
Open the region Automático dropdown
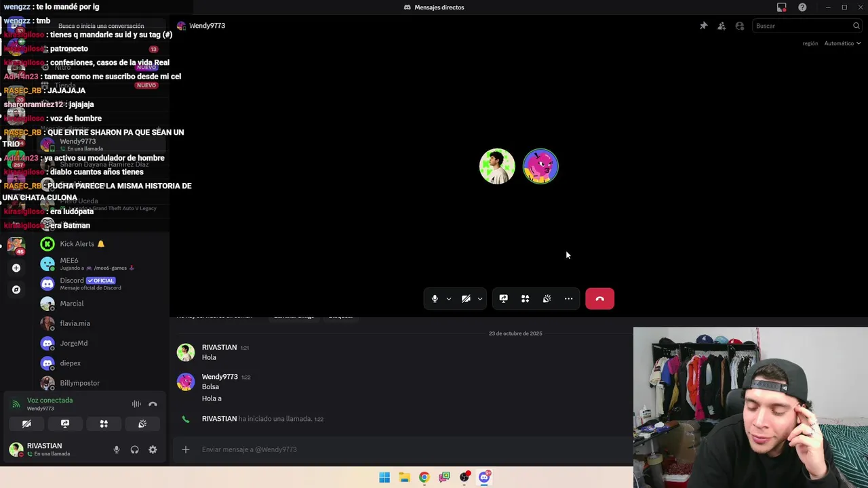(x=842, y=43)
